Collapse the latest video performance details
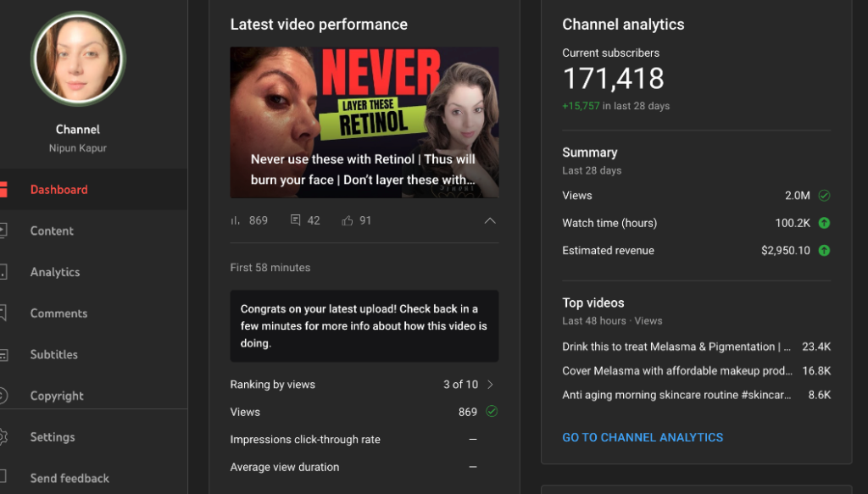Image resolution: width=868 pixels, height=494 pixels. 489,221
